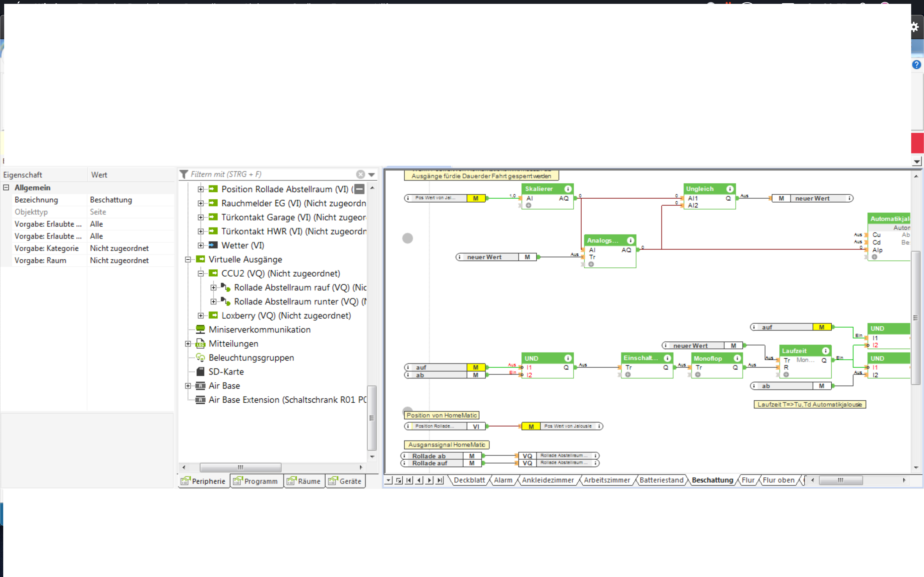Click the Laufzeit block info icon
The image size is (924, 577).
pyautogui.click(x=825, y=351)
